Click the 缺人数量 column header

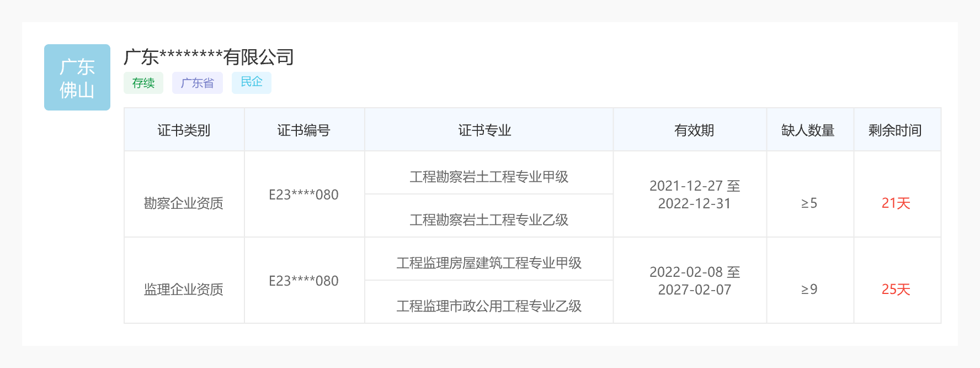point(808,130)
